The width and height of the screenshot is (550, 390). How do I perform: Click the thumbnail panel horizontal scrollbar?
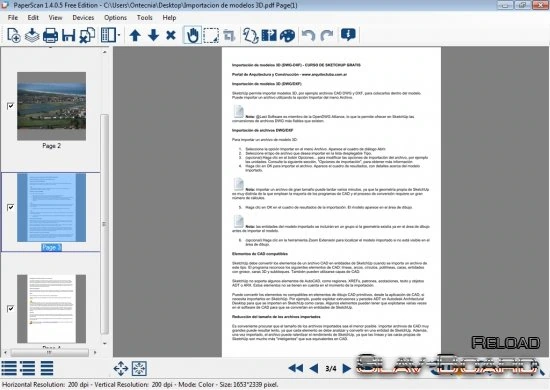(x=49, y=352)
